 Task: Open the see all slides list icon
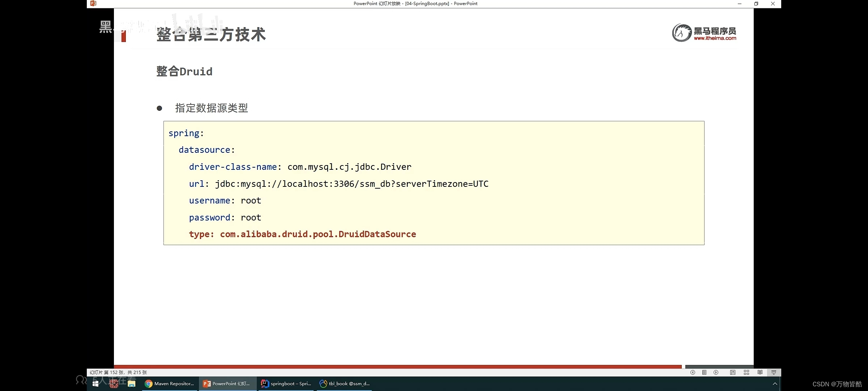coord(704,372)
